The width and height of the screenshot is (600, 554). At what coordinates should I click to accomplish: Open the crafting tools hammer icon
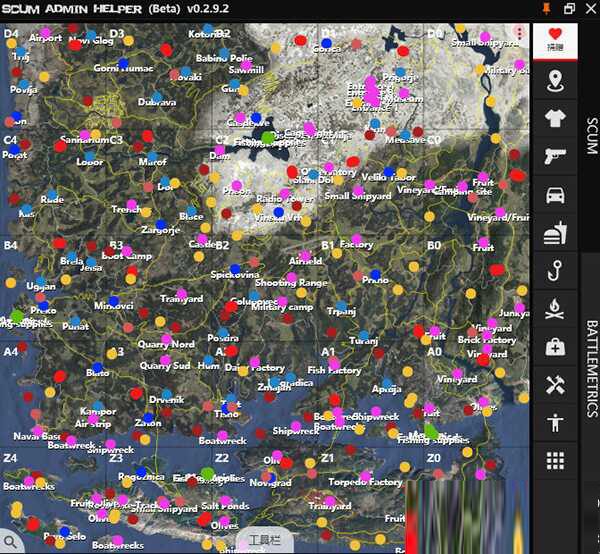point(554,385)
